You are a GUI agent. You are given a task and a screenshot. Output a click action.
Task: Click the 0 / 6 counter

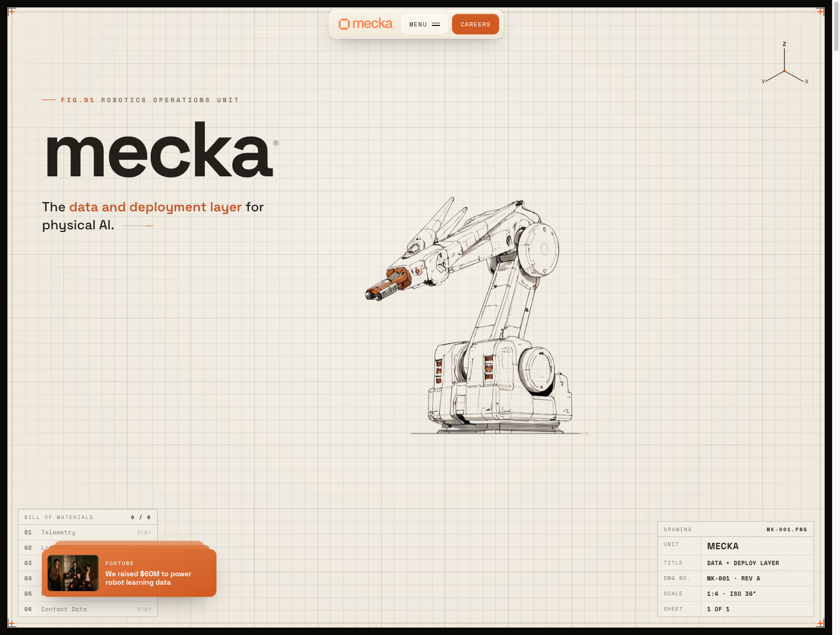[x=141, y=517]
